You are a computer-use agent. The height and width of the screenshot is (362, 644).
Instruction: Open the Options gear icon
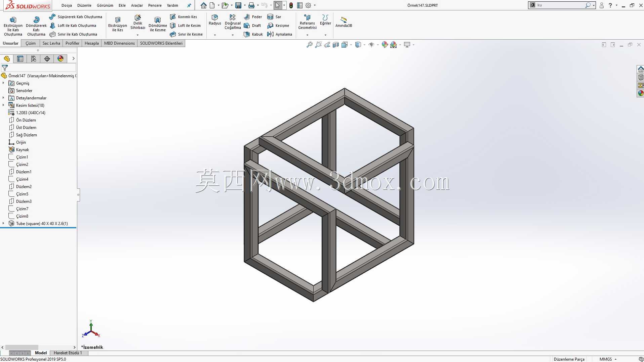pyautogui.click(x=308, y=5)
